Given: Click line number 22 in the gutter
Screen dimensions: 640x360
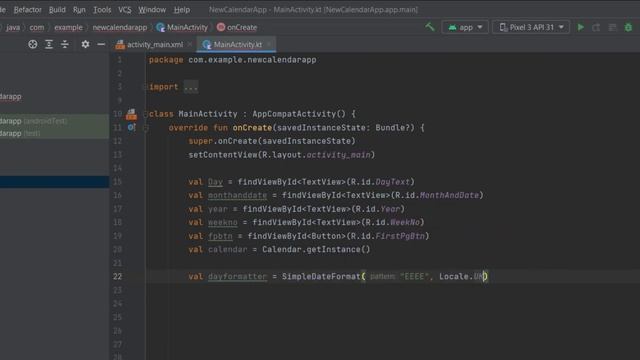Looking at the screenshot, I should 118,277.
